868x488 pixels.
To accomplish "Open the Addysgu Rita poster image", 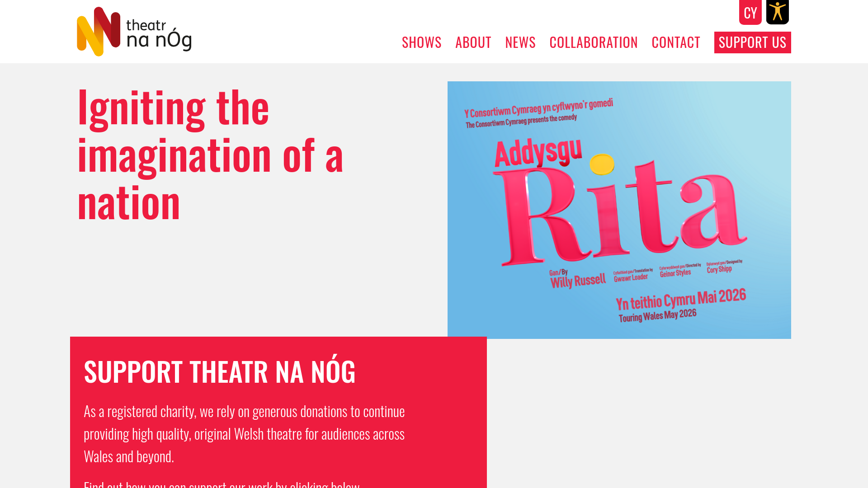I will tap(619, 210).
